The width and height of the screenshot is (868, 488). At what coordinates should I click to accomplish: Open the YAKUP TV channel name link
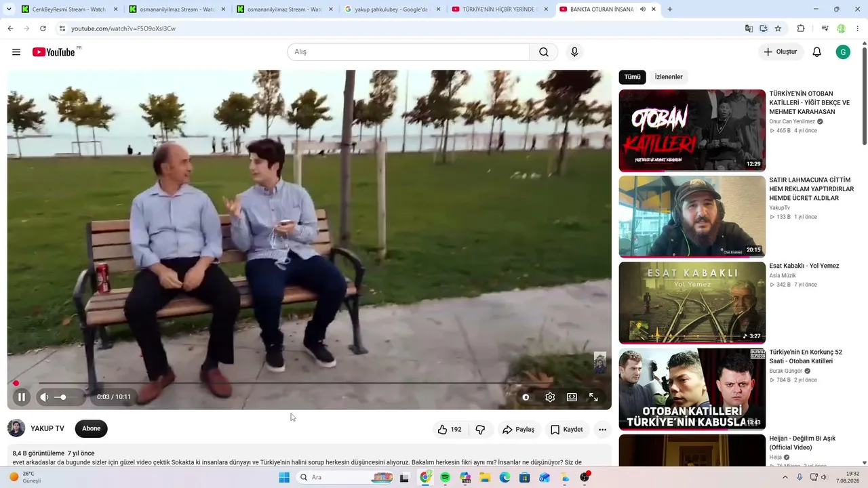coord(47,428)
